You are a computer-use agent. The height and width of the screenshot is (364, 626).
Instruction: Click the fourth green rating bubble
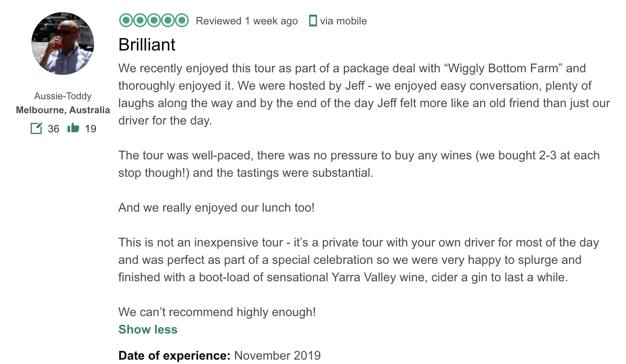(x=168, y=20)
